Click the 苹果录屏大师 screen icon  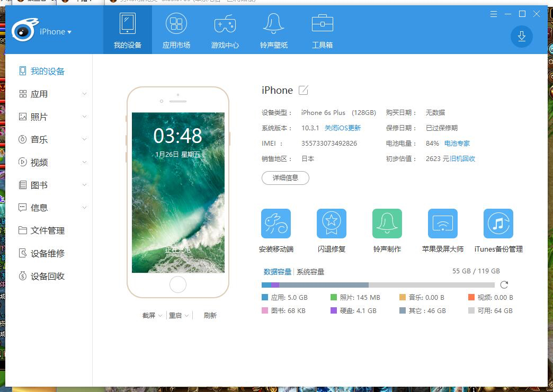click(x=443, y=224)
